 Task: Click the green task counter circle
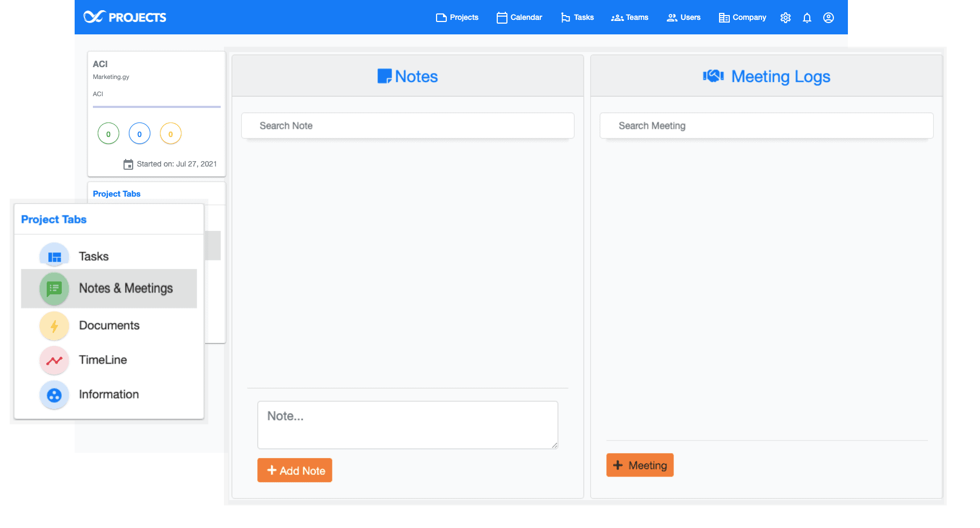pyautogui.click(x=108, y=134)
